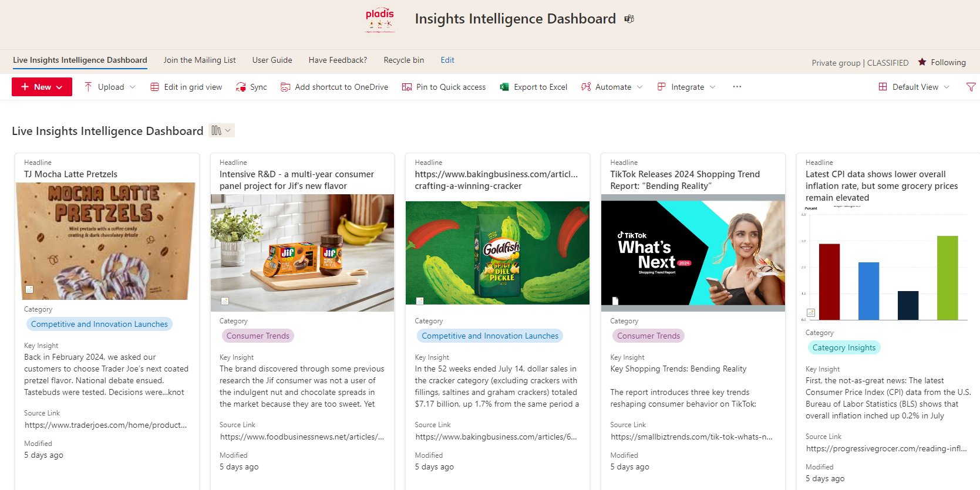The height and width of the screenshot is (490, 980).
Task: Click Consumer Trends tag on TikTok card
Action: (x=648, y=336)
